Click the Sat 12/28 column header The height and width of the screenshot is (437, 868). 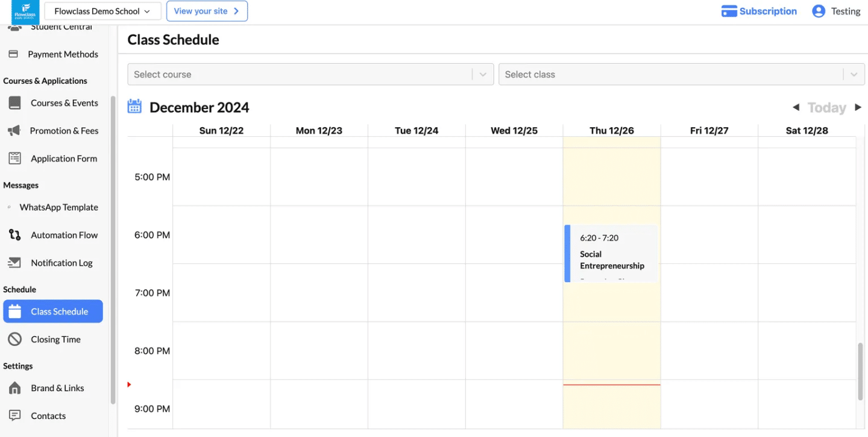[807, 131]
